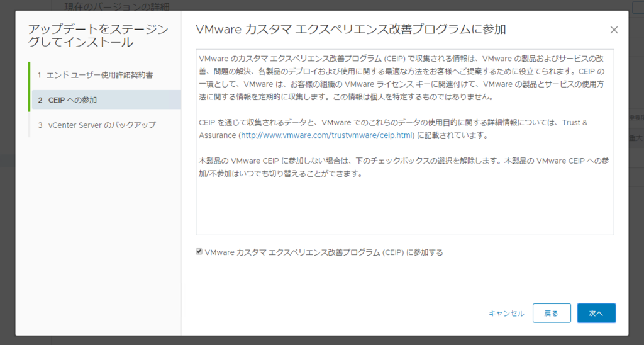Screen dimensions: 644x345
Task: Click the キャンセル link
Action: 506,314
